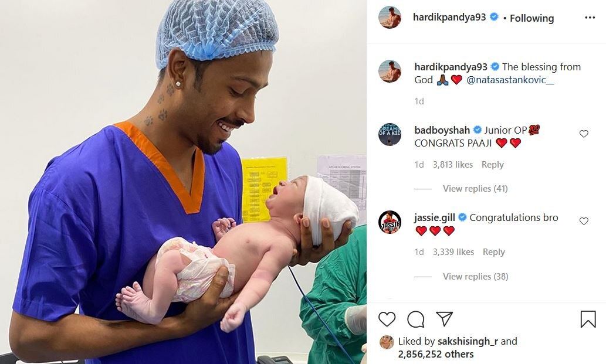
Task: Open the three-dot more options menu
Action: tap(590, 18)
